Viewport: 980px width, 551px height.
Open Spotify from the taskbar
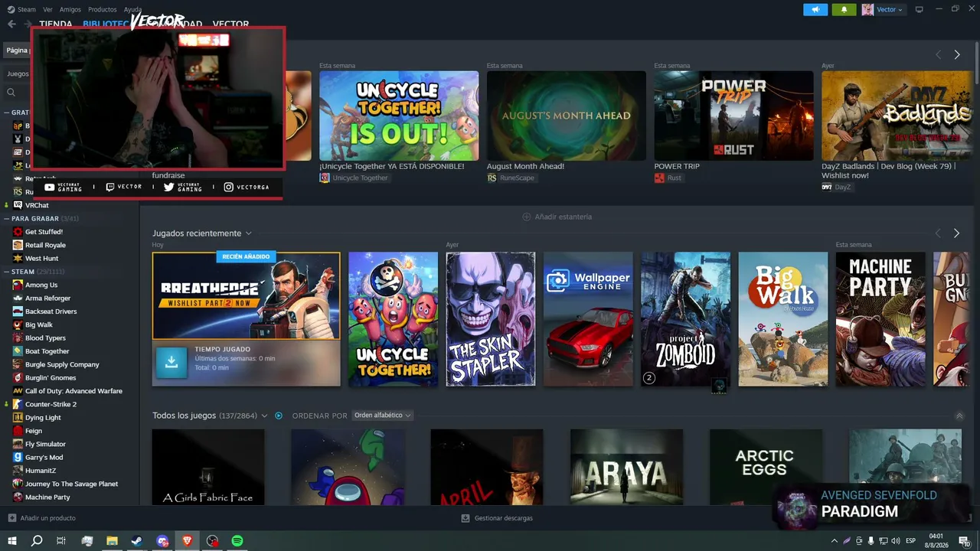coord(237,541)
